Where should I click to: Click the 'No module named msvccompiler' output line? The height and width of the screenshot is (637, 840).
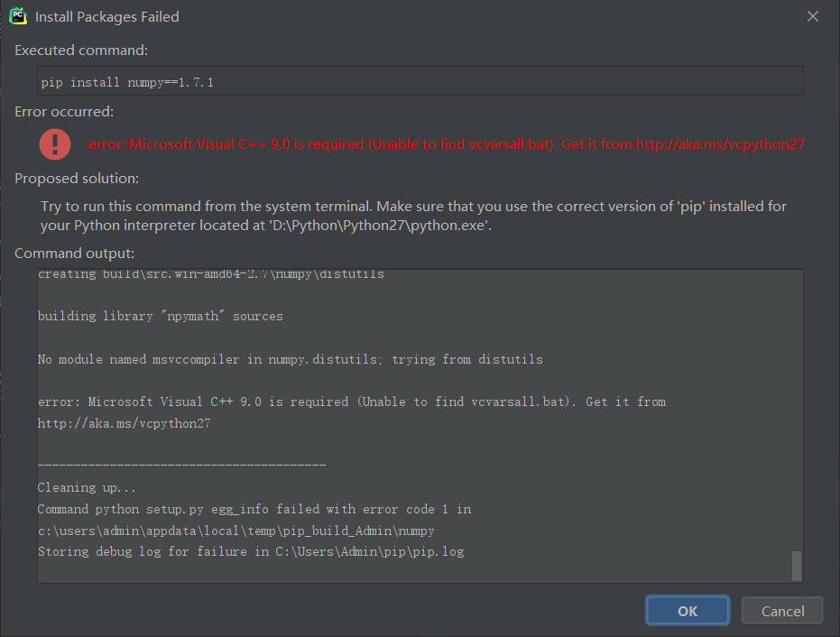290,359
